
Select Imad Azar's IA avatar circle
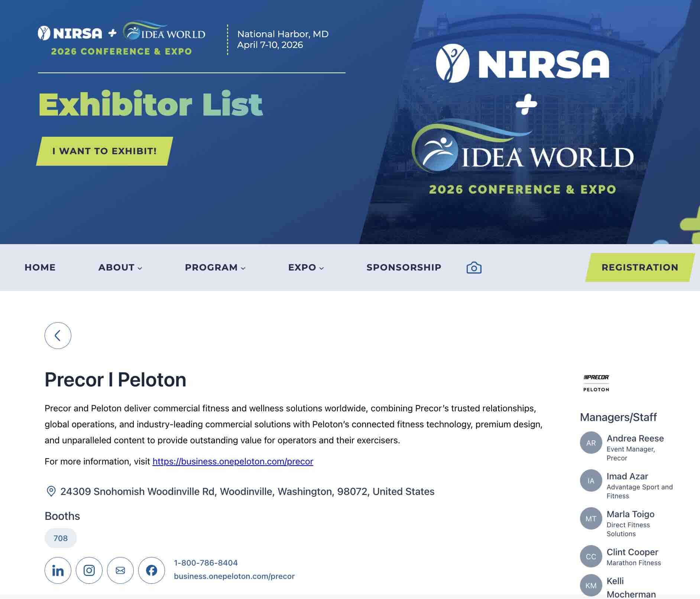click(590, 481)
